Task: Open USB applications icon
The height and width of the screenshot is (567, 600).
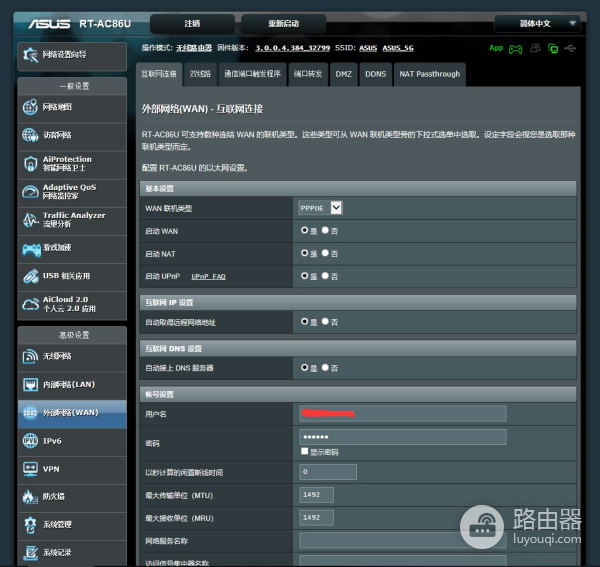Action: pos(30,276)
